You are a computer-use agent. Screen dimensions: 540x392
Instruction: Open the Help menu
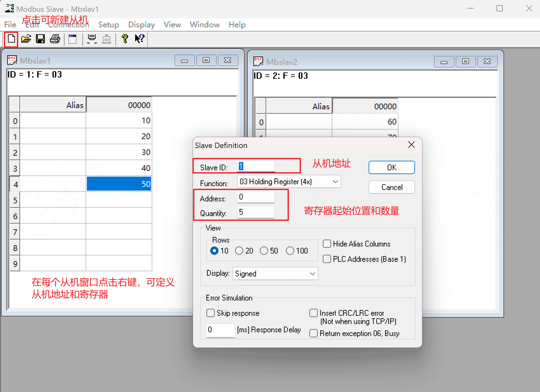click(x=237, y=24)
